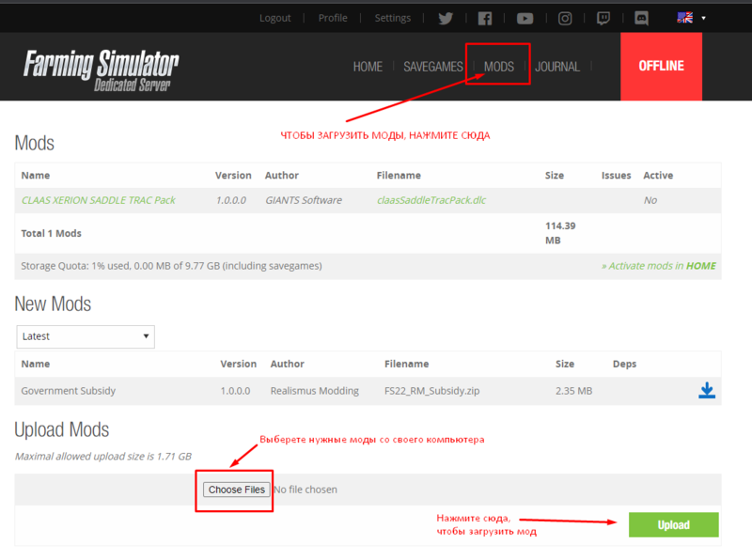Screen dimensions: 752x560
Task: Select the Government Subsidy mod name
Action: click(x=68, y=391)
